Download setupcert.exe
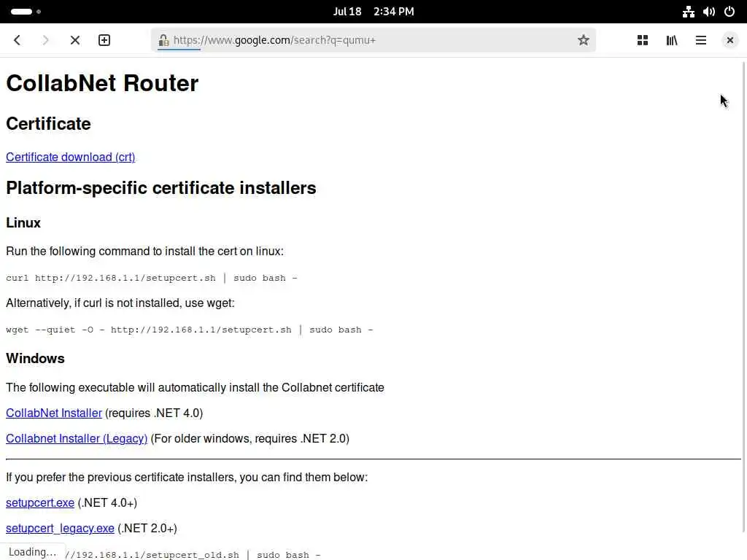Screen dimensions: 747x560 (x=40, y=503)
